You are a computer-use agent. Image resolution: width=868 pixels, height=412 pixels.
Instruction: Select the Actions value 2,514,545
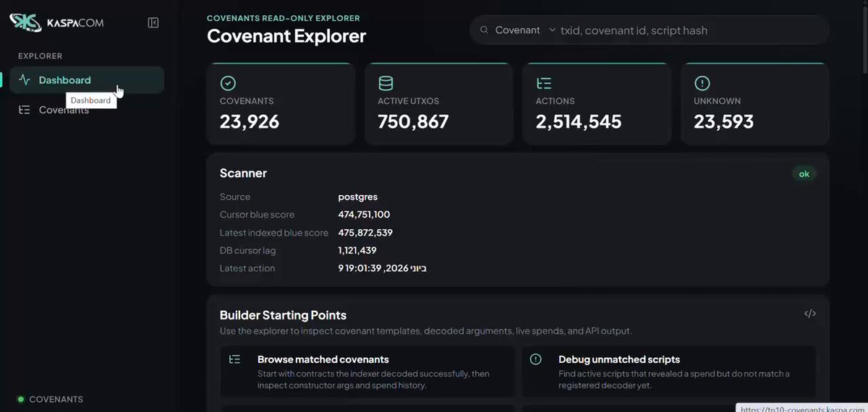coord(579,121)
